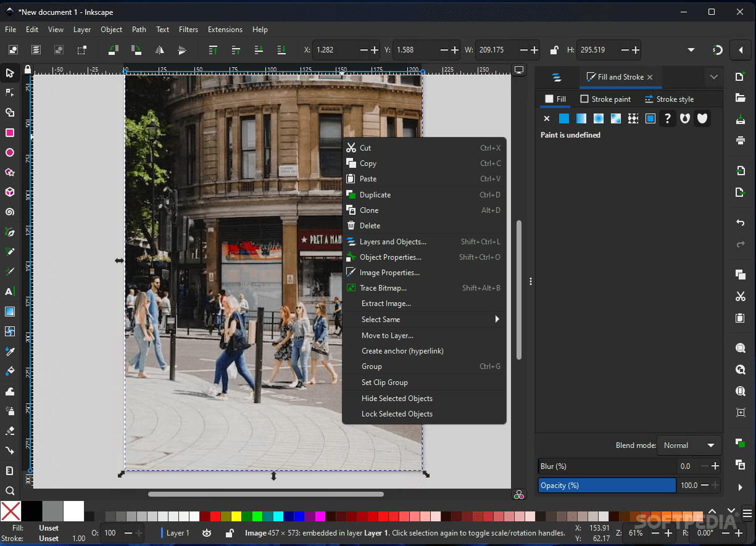Select the Gradient tool
Screen dimensions: 756x546
(10, 312)
